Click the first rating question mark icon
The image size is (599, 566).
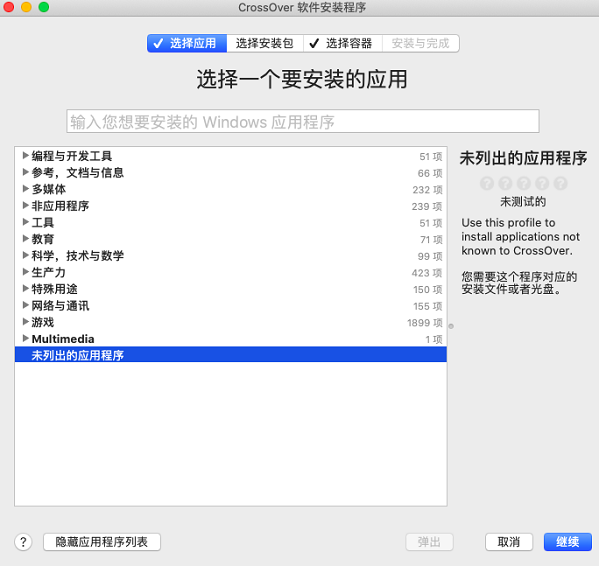(487, 183)
